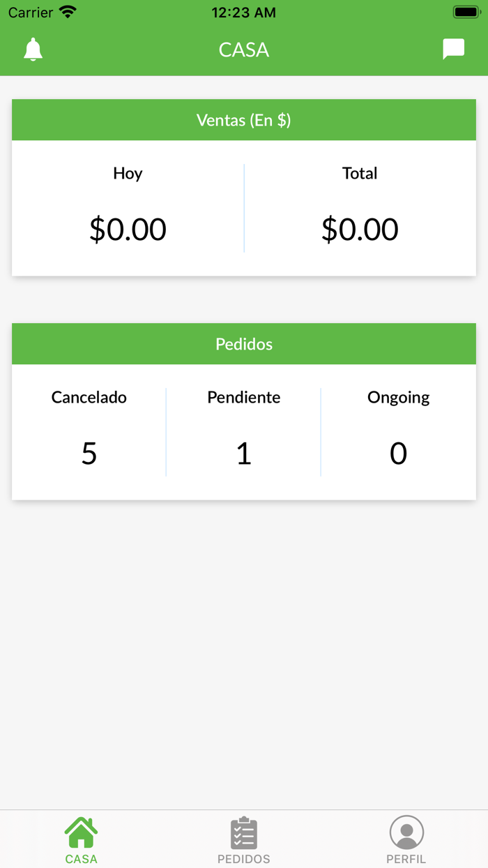Switch to the PERFIL tab
Image resolution: width=488 pixels, height=868 pixels.
click(x=406, y=839)
